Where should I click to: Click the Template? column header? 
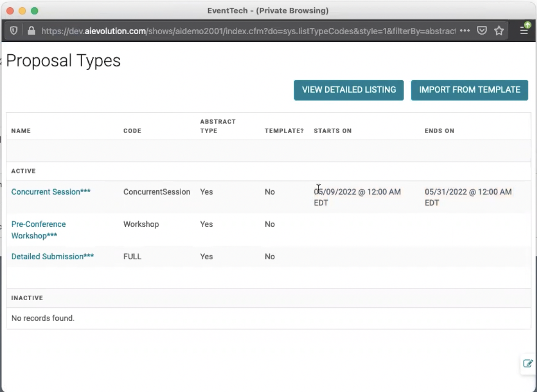(284, 131)
